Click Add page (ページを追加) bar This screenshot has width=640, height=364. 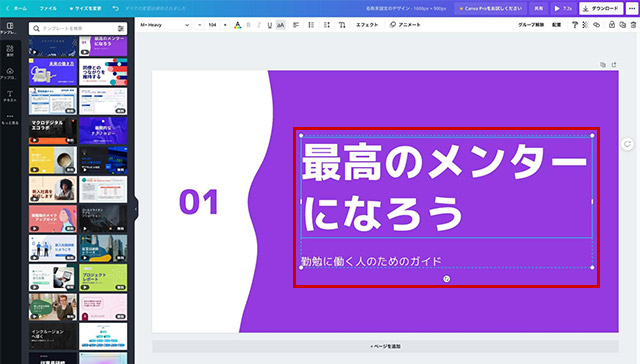pos(385,346)
